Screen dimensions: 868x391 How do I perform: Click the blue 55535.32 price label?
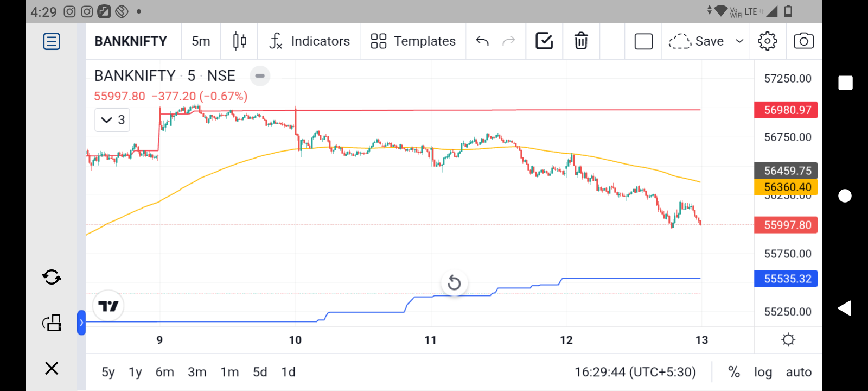786,279
